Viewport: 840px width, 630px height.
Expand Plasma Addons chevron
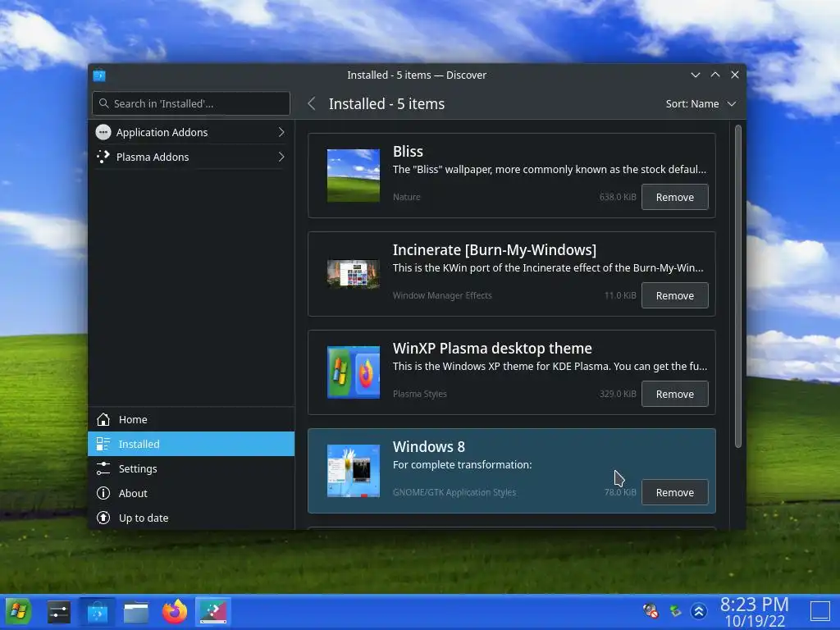pyautogui.click(x=281, y=157)
